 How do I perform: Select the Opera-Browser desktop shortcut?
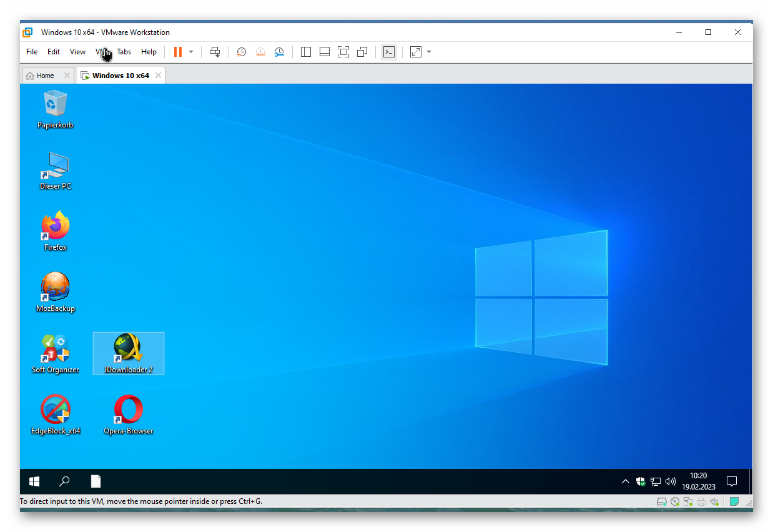(128, 415)
